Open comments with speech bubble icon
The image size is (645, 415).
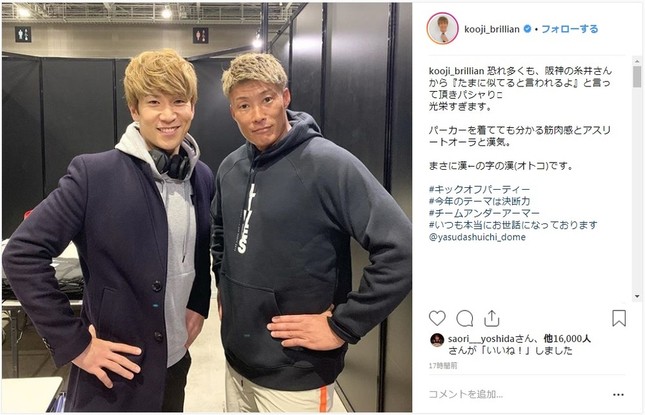pyautogui.click(x=464, y=318)
